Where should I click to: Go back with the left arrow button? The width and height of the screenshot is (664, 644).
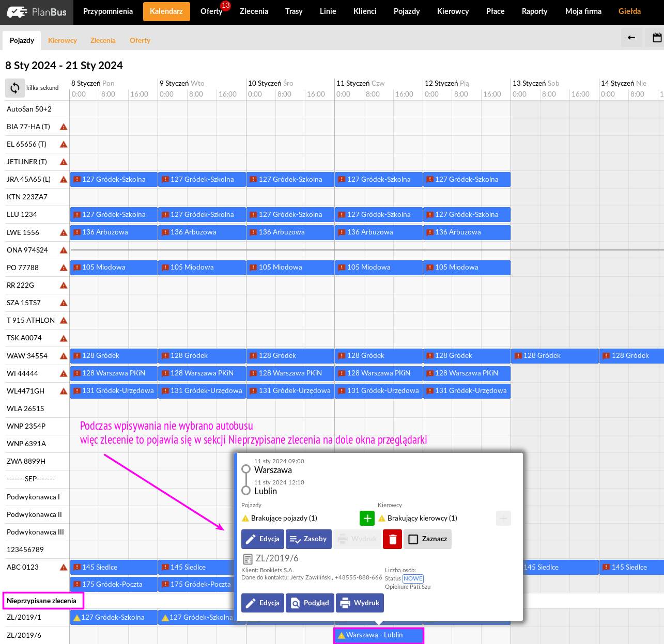[631, 38]
